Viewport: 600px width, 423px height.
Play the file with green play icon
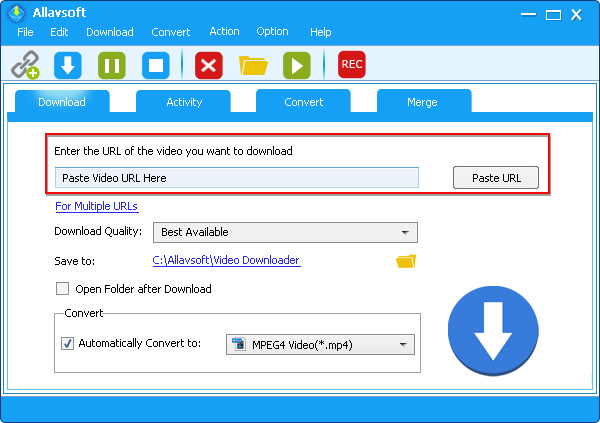pos(297,65)
